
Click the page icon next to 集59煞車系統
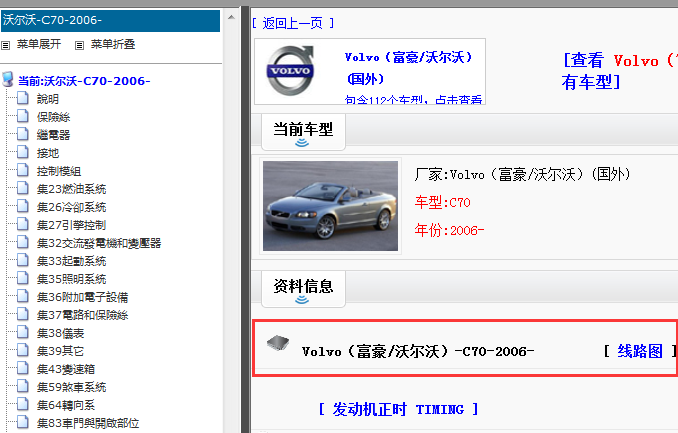23,387
